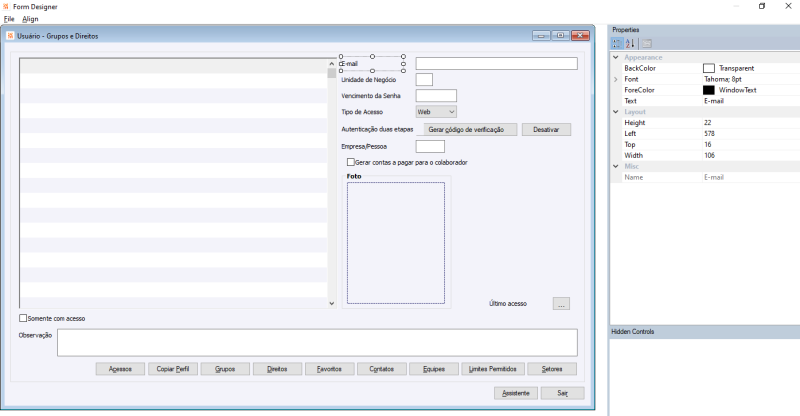Image resolution: width=800 pixels, height=416 pixels.
Task: Select the Observação label
Action: 35,335
